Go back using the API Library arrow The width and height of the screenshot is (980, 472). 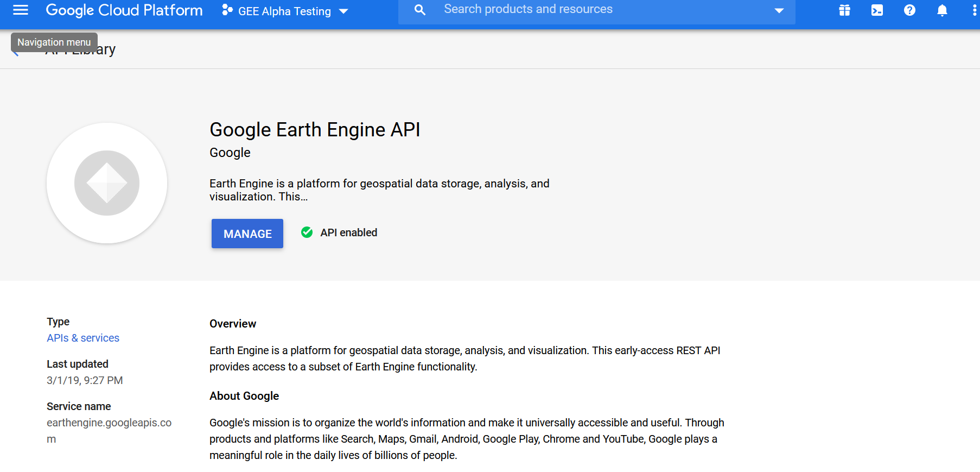coord(16,53)
